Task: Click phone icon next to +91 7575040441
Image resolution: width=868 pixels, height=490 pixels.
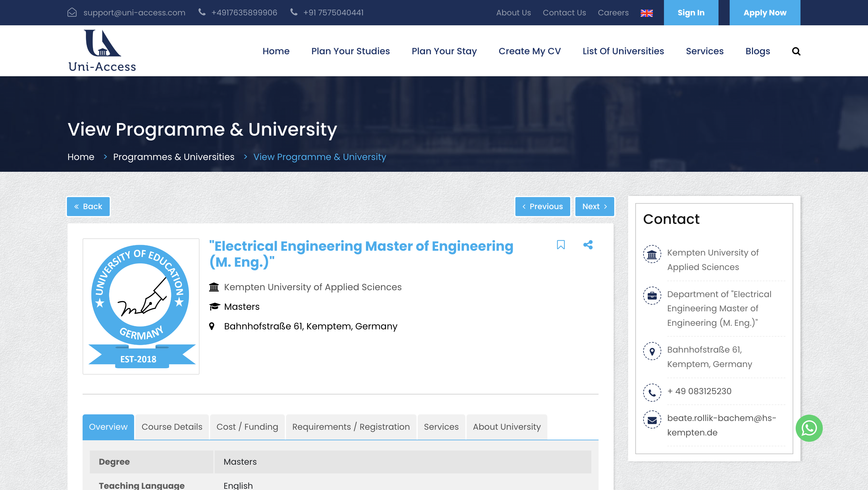Action: coord(294,12)
